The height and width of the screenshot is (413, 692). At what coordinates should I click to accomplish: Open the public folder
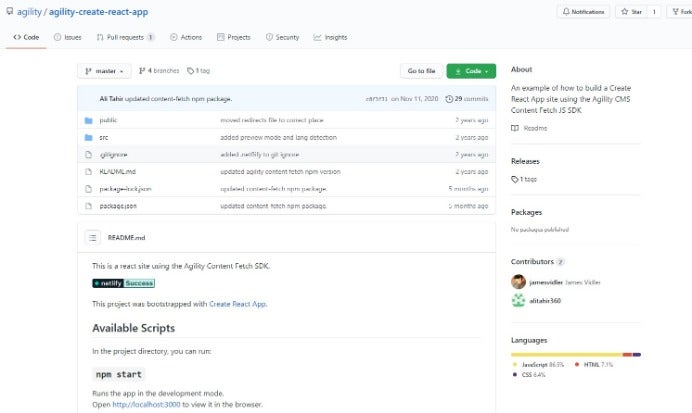[108, 120]
